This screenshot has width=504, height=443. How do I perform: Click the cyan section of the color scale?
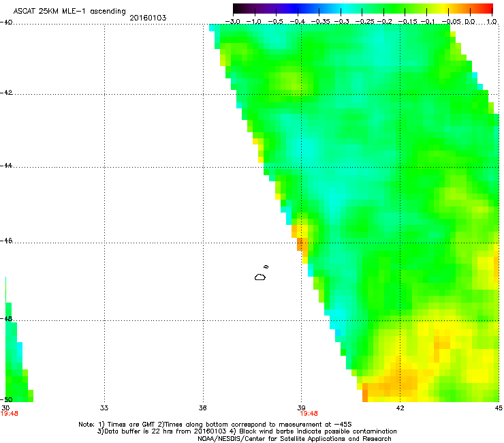(345, 8)
